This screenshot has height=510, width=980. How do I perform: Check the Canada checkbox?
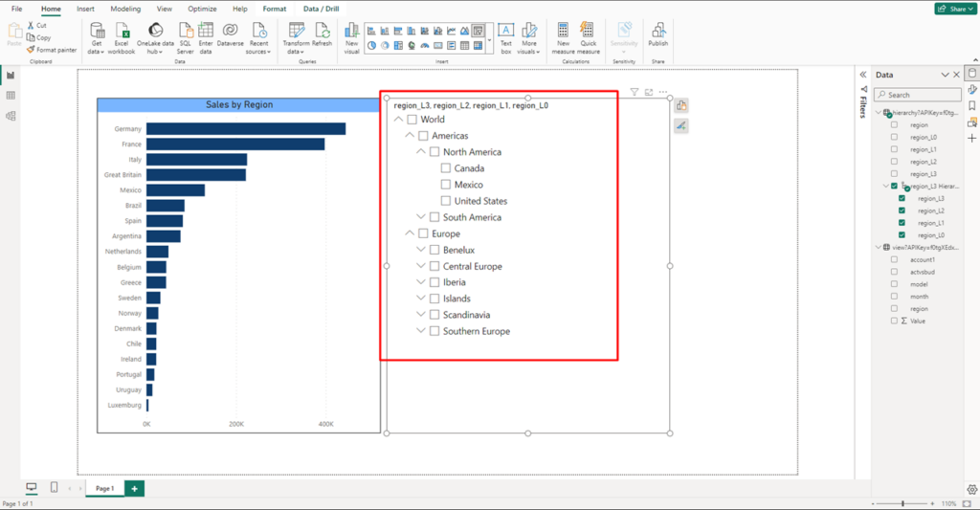coord(446,168)
